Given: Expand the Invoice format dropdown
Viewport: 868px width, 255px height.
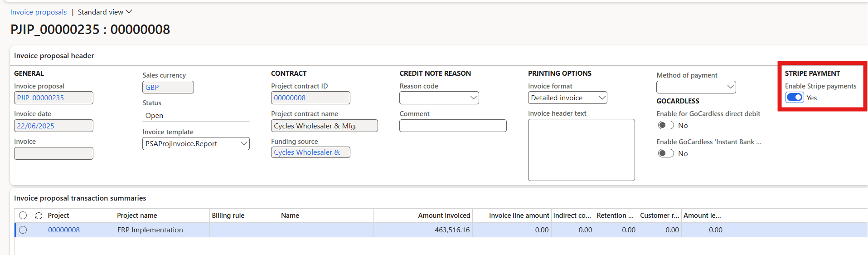Looking at the screenshot, I should [567, 98].
